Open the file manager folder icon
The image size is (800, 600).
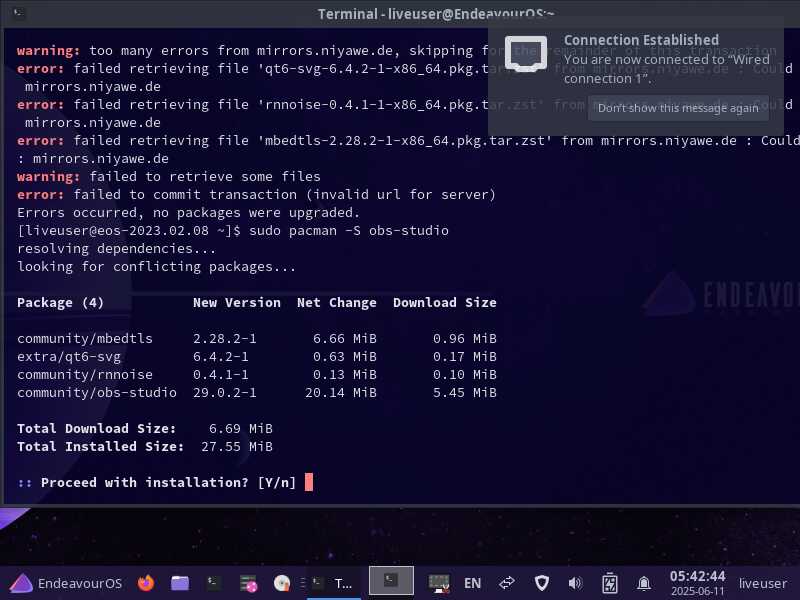pyautogui.click(x=180, y=583)
